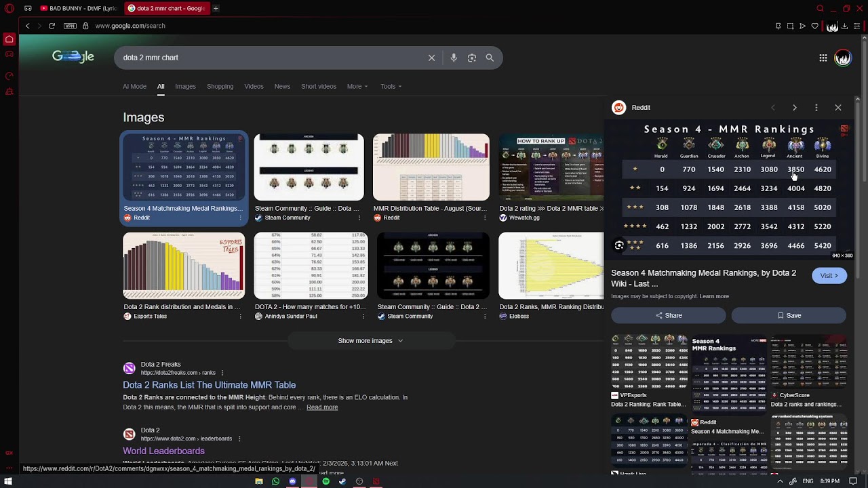Submit search with magnifier button
868x488 pixels.
click(x=490, y=58)
